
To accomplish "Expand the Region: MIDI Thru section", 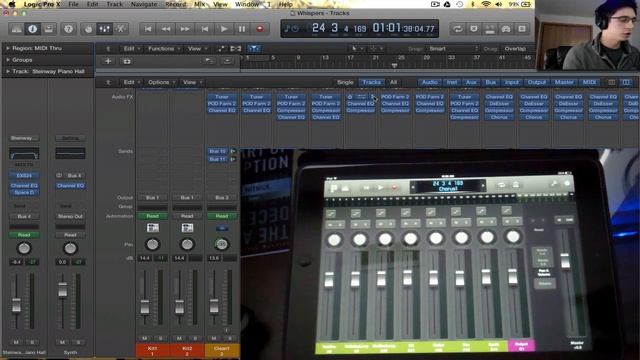I will pyautogui.click(x=8, y=48).
